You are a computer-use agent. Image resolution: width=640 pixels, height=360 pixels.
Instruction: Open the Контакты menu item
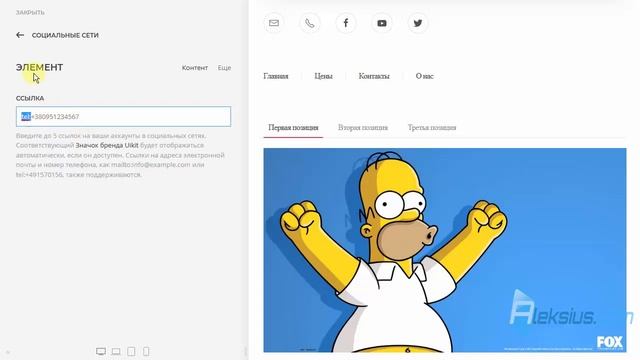tap(374, 76)
